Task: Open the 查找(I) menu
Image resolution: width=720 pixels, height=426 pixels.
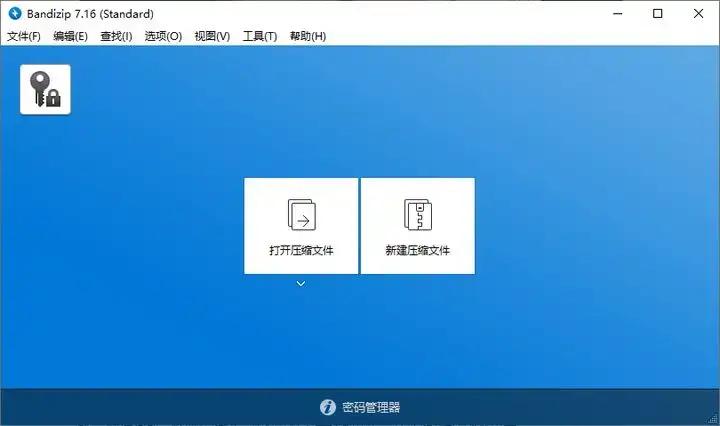Action: click(116, 36)
